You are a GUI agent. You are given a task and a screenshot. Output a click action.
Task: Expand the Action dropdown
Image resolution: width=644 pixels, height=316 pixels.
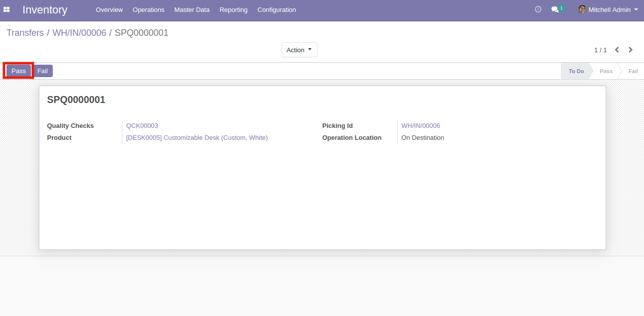pos(299,50)
